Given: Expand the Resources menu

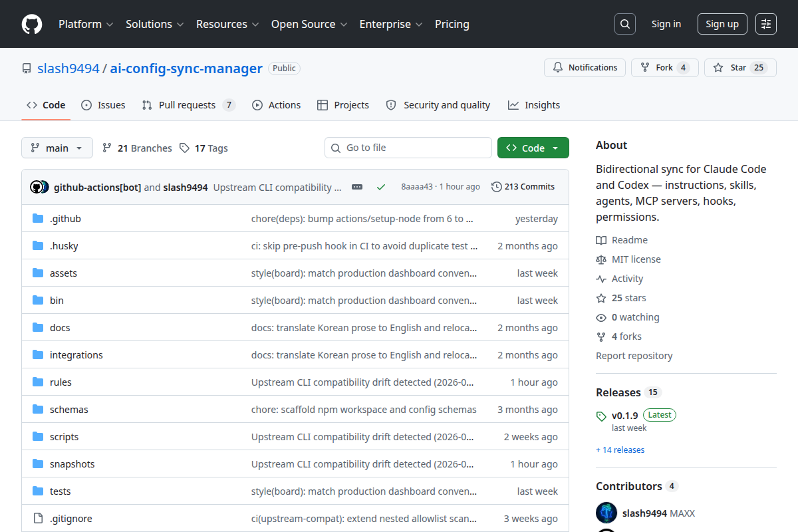Looking at the screenshot, I should point(227,24).
